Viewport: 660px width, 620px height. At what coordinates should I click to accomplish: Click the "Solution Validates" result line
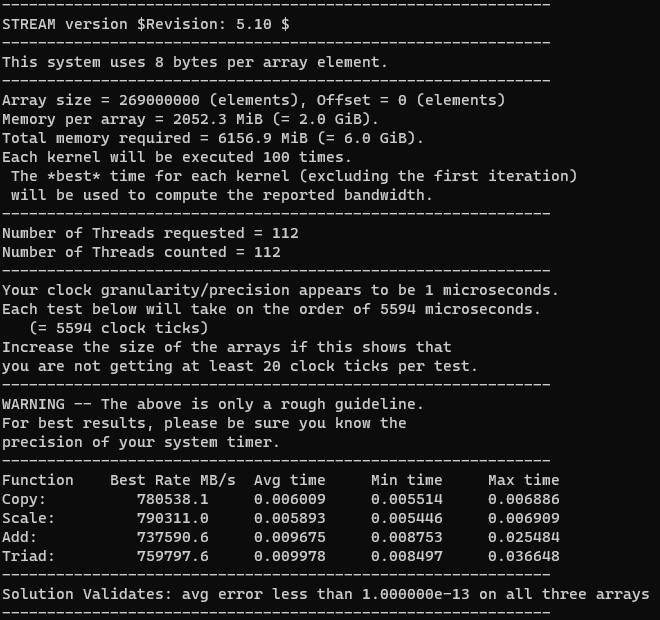pos(325,595)
